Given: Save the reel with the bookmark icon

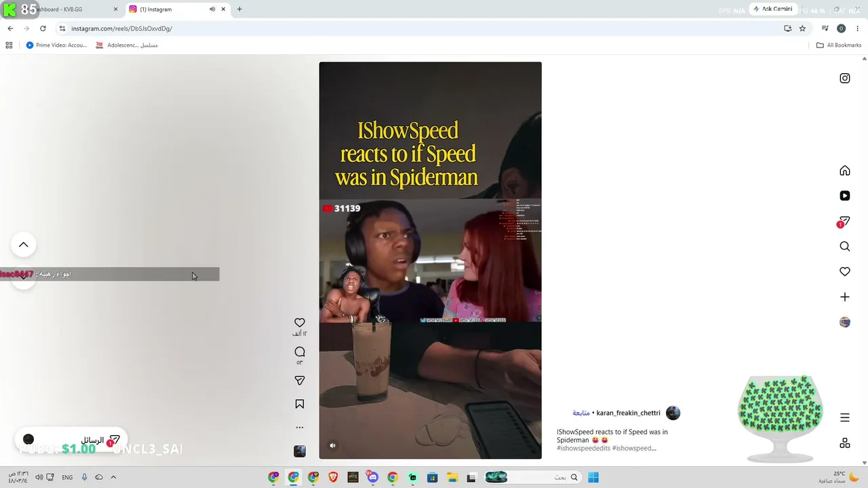Looking at the screenshot, I should [300, 404].
